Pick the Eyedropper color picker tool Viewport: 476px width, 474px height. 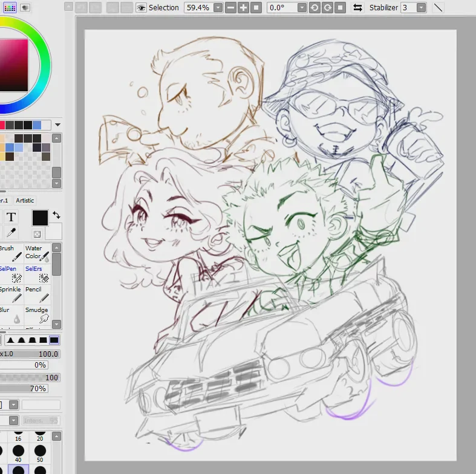11,233
